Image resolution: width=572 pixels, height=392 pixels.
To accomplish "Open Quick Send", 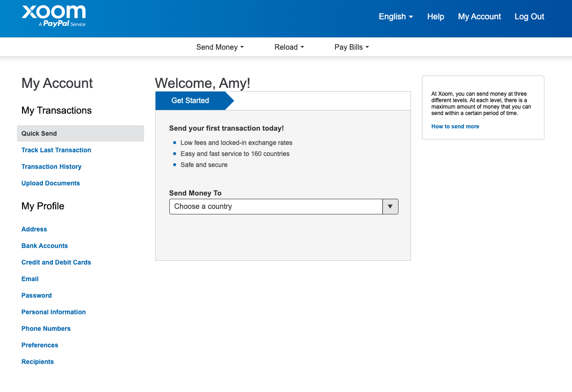I will [39, 133].
